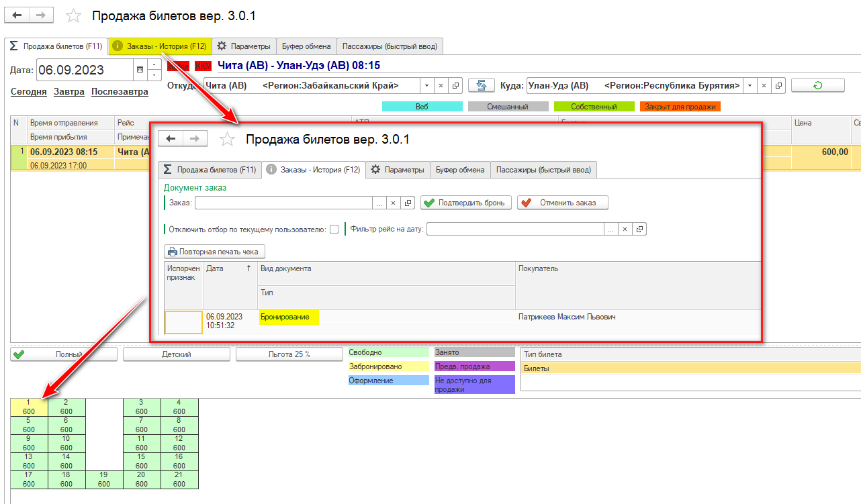Open the Продажа билетов (F11) tab in the top tab row
This screenshot has width=861, height=504.
click(x=56, y=46)
